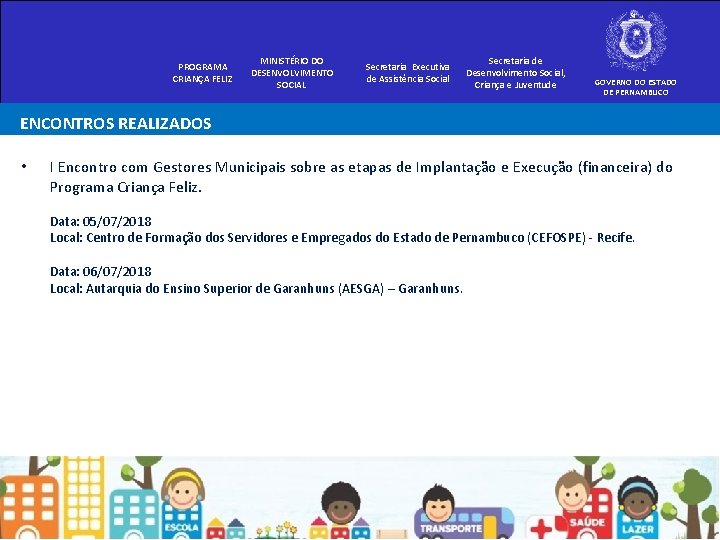Select the 'PROGRAMA CRIANÇA FELIZ' header text
Image resolution: width=720 pixels, height=540 pixels.
[202, 73]
